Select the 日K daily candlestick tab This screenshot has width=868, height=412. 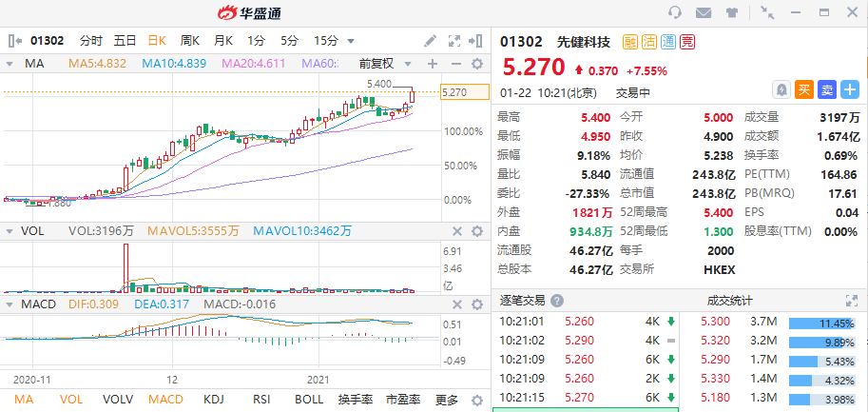pyautogui.click(x=157, y=40)
